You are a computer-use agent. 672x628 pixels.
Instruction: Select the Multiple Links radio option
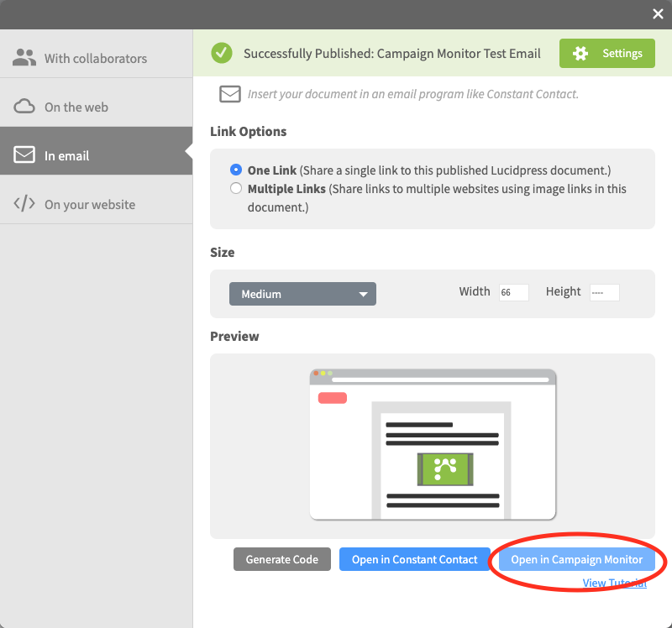(236, 188)
